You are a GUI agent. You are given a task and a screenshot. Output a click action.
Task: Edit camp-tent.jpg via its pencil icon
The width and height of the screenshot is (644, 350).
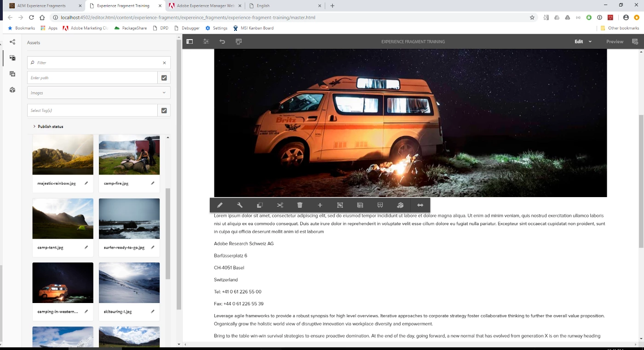coord(86,247)
